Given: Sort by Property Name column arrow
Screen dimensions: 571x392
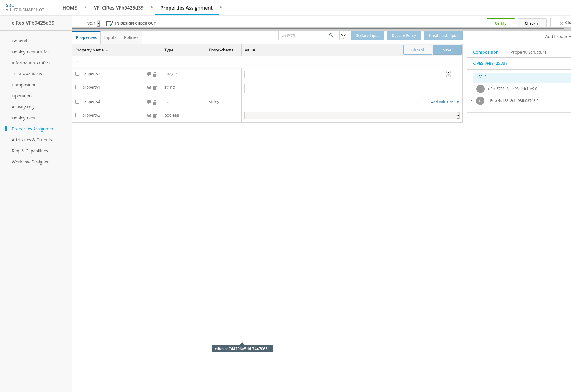Looking at the screenshot, I should click(x=107, y=50).
